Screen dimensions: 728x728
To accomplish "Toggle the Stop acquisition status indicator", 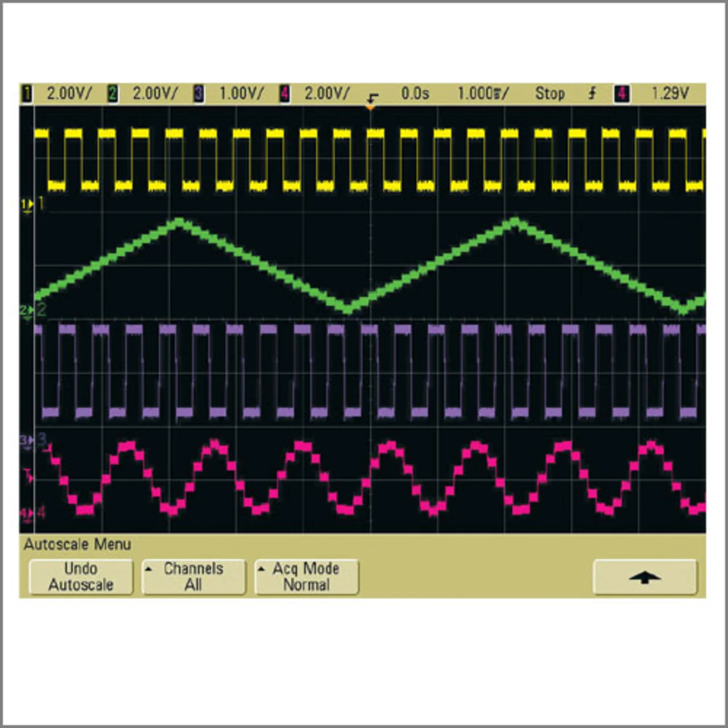I will pyautogui.click(x=549, y=93).
